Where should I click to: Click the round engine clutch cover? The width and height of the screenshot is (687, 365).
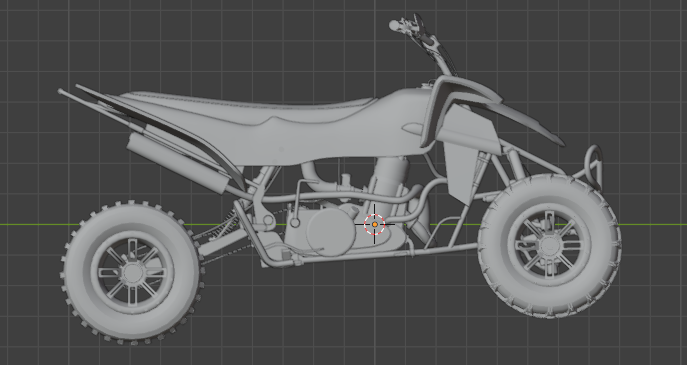coord(330,232)
